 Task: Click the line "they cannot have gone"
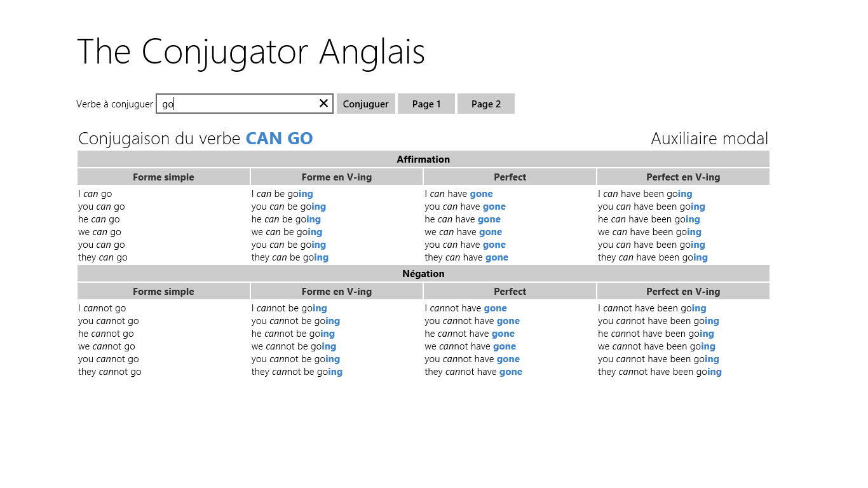473,372
